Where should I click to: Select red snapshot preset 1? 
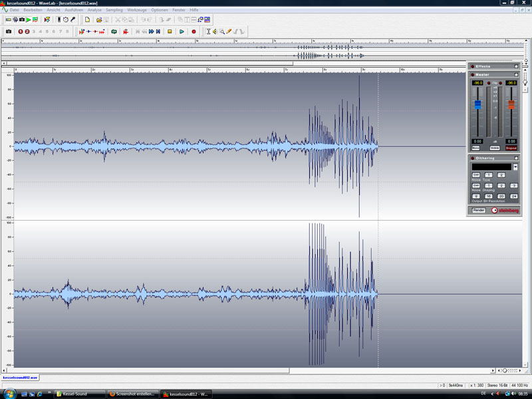click(x=21, y=31)
